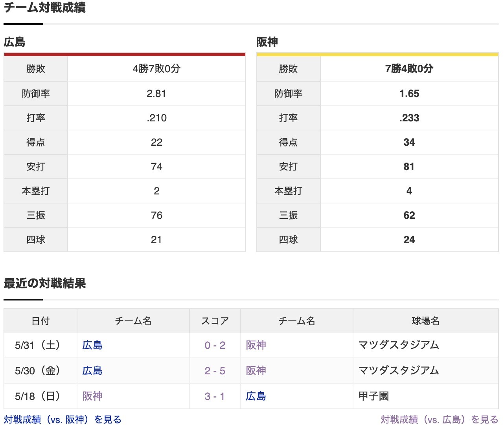Select 広島's 安打 value 74
Screen dimensions: 504x425
(x=156, y=167)
